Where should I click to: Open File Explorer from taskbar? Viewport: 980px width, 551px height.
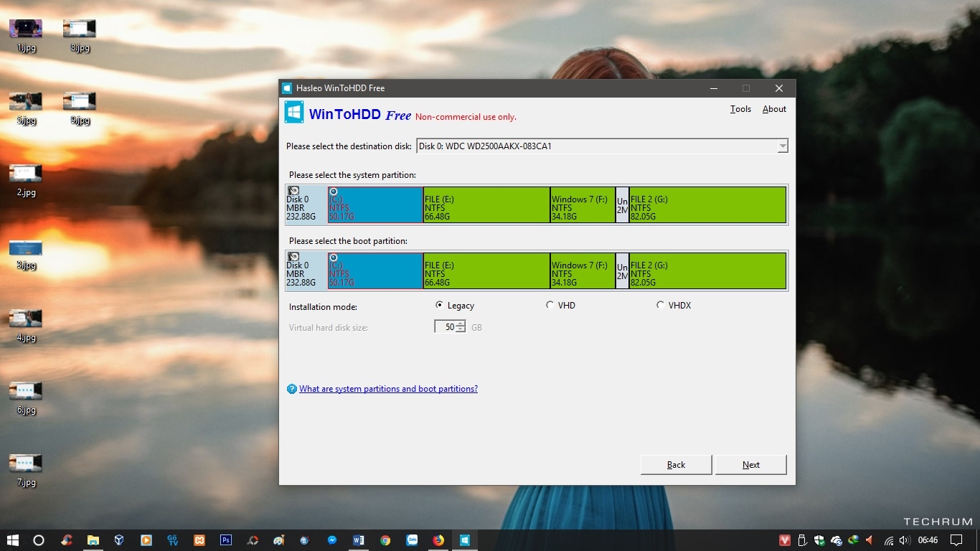tap(93, 540)
